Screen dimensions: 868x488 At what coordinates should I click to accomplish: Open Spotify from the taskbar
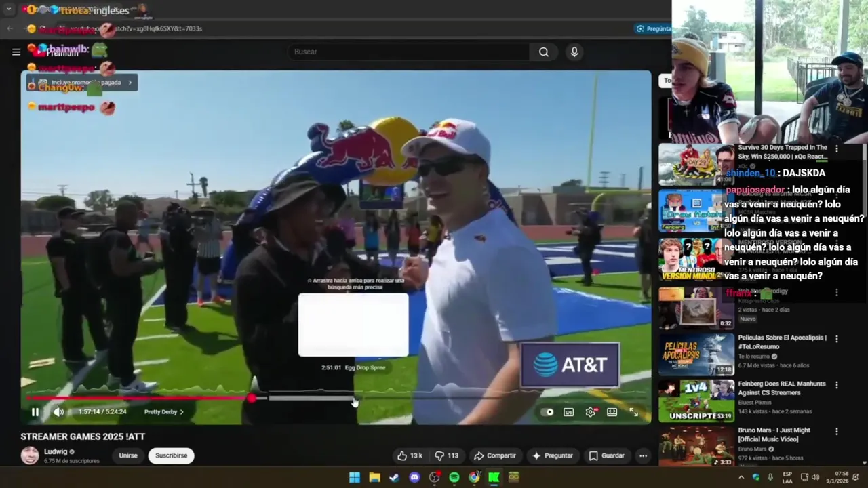(454, 477)
